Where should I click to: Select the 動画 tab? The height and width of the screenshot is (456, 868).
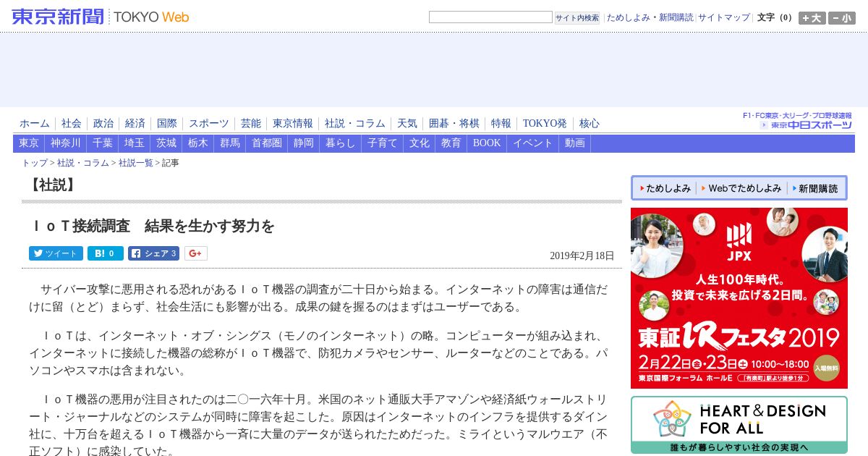pyautogui.click(x=575, y=143)
